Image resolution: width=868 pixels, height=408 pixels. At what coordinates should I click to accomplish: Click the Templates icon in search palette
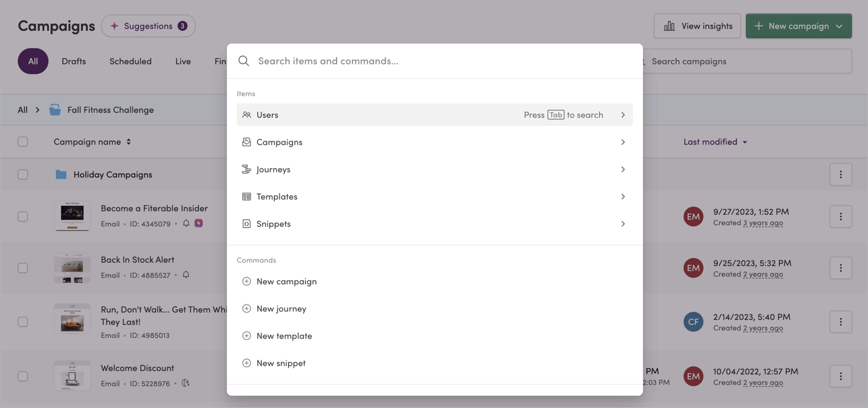coord(246,196)
